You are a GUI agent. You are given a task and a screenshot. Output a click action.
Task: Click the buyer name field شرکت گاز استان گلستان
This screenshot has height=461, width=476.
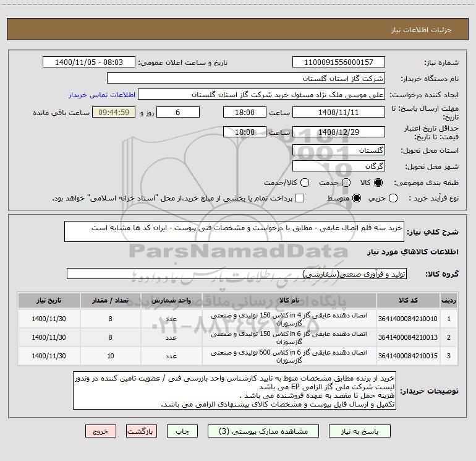click(x=246, y=78)
